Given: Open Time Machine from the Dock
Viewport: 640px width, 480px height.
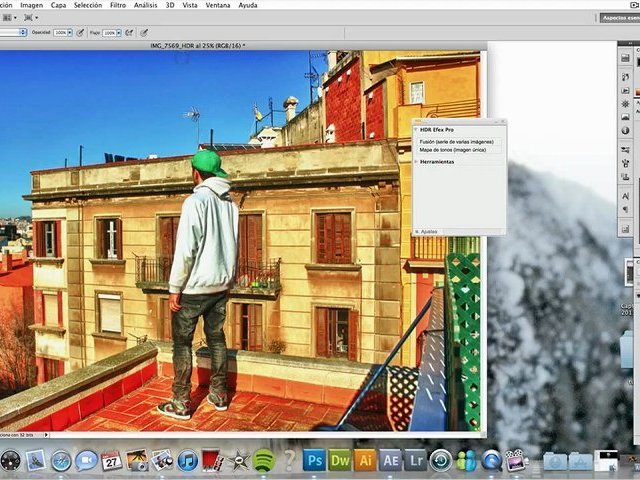Looking at the screenshot, I should pyautogui.click(x=441, y=460).
